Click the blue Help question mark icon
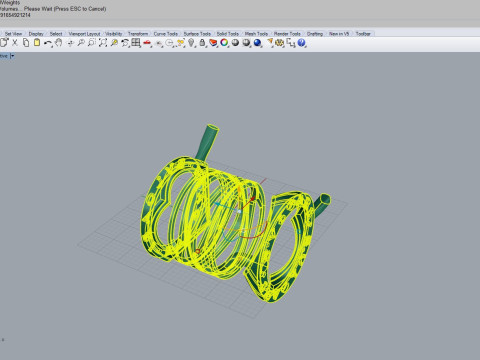This screenshot has width=480, height=360. click(x=301, y=43)
